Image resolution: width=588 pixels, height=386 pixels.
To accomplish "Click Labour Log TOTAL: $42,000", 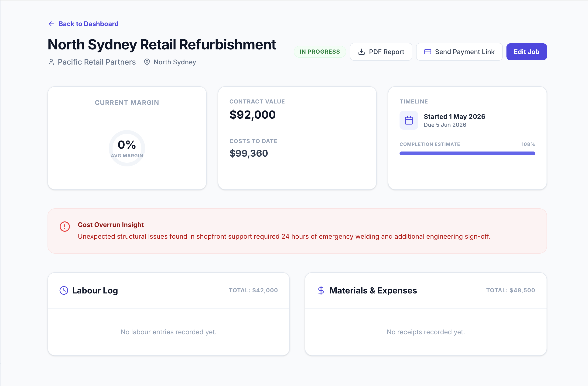I will [253, 290].
